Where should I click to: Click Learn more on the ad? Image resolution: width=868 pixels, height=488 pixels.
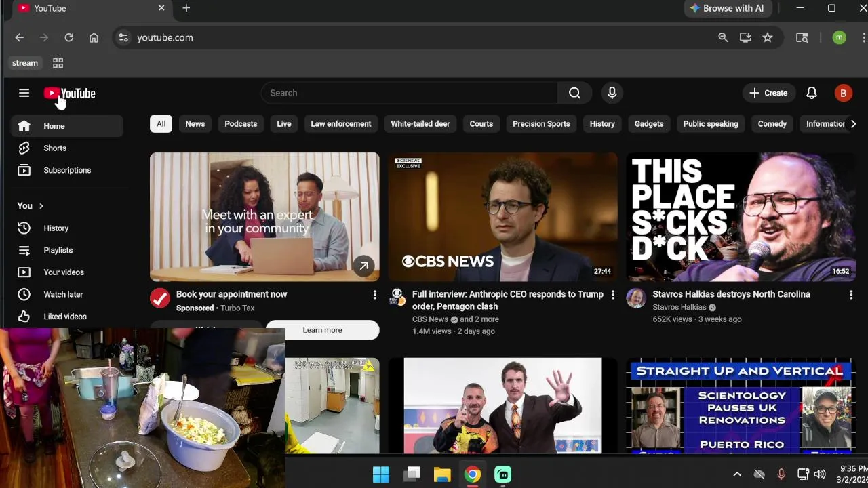pos(322,330)
